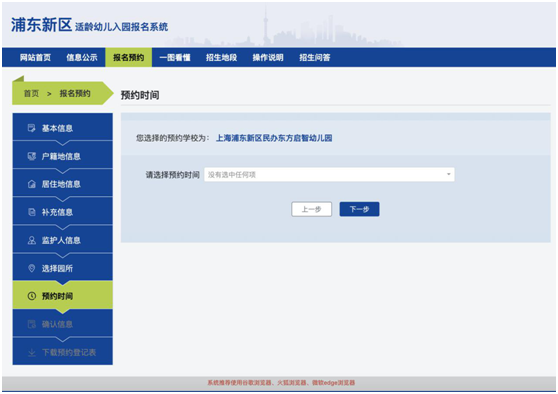Click the 下一步 button
The image size is (558, 394).
point(359,209)
